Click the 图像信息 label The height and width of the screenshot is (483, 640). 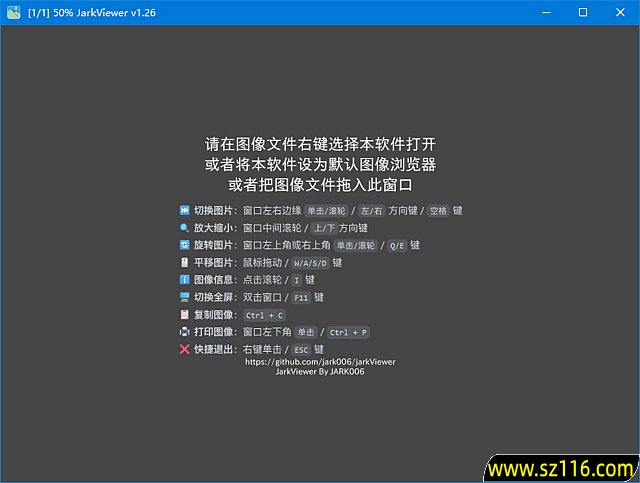click(213, 280)
